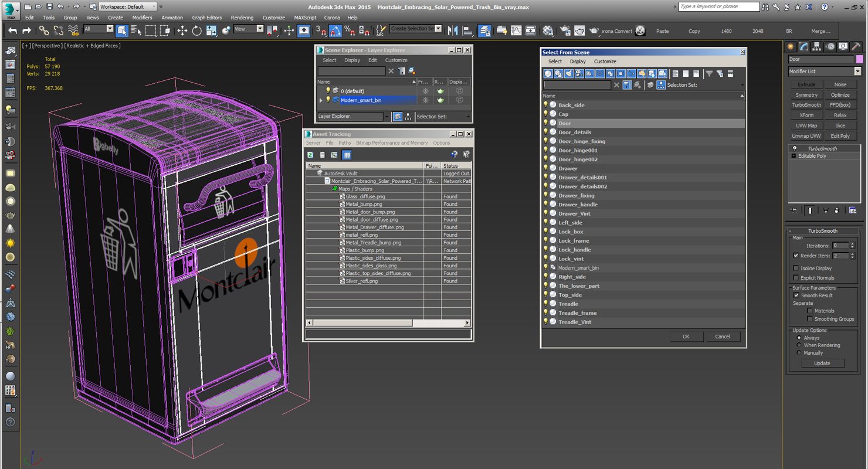
Task: Activate the Bind to Space Warp tool
Action: (73, 30)
